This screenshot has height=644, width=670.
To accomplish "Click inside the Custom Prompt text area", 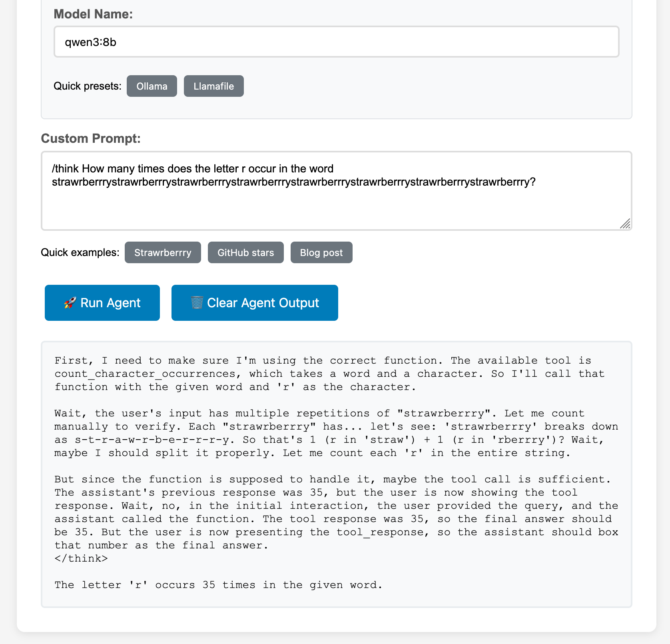I will click(337, 191).
